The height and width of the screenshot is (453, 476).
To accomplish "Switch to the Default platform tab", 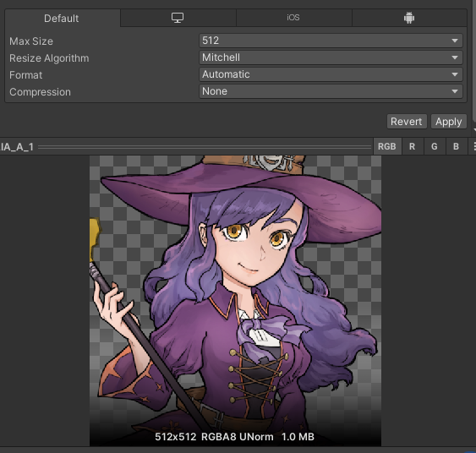I will point(62,19).
